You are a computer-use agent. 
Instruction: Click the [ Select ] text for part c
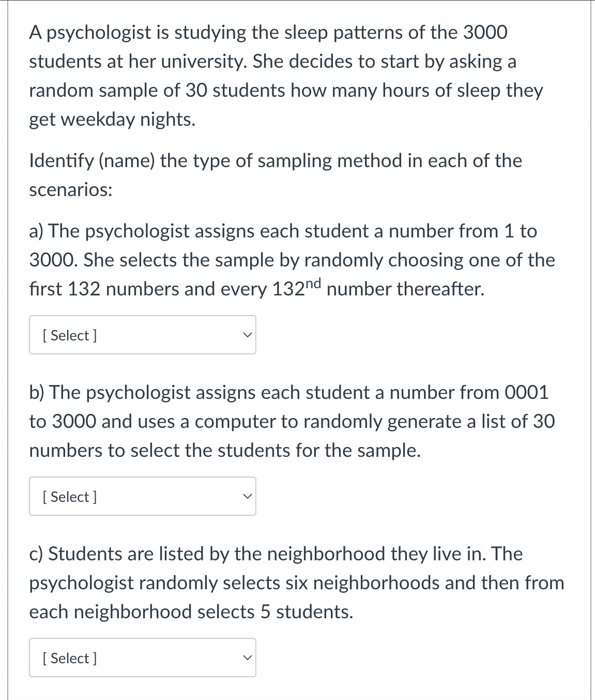click(69, 658)
